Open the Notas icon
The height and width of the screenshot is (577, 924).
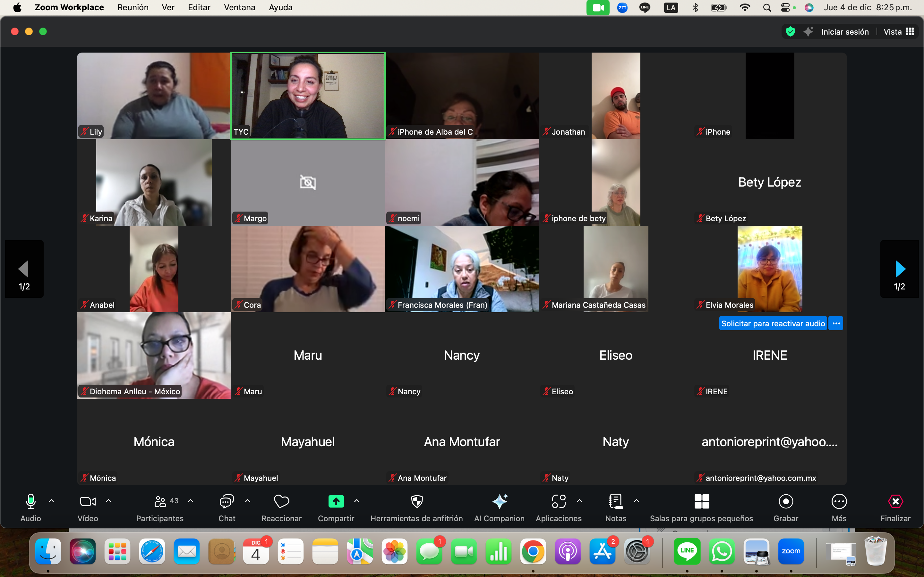coord(615,501)
